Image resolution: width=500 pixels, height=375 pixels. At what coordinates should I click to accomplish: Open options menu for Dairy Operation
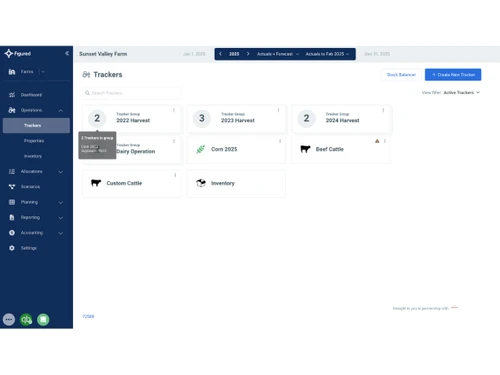click(174, 141)
